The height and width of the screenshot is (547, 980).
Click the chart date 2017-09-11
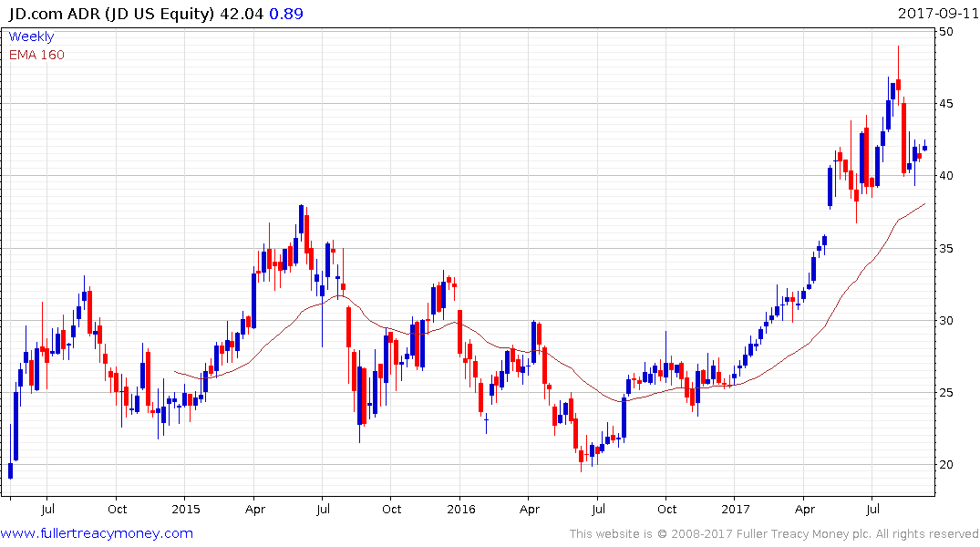pyautogui.click(x=938, y=14)
